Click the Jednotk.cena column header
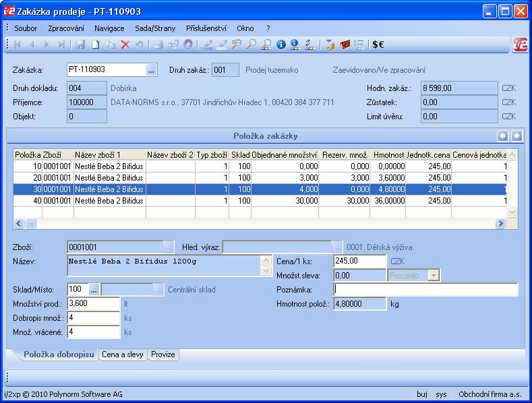The width and height of the screenshot is (532, 403). [x=428, y=155]
